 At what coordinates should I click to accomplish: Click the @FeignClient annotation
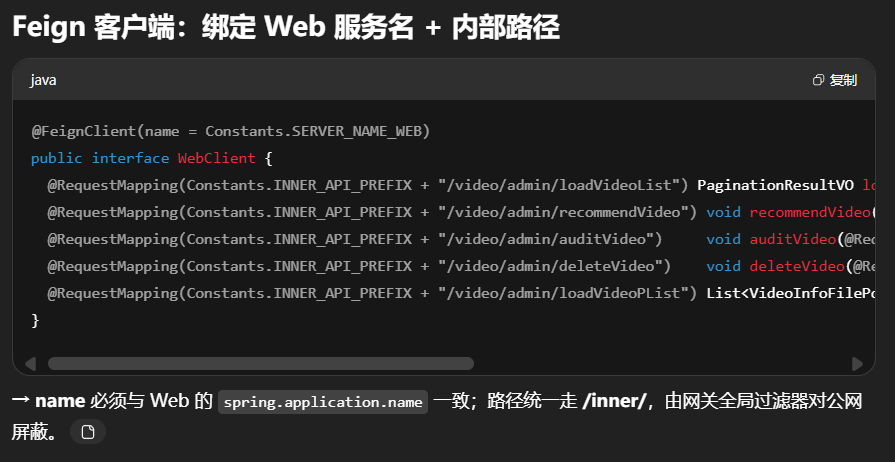82,131
